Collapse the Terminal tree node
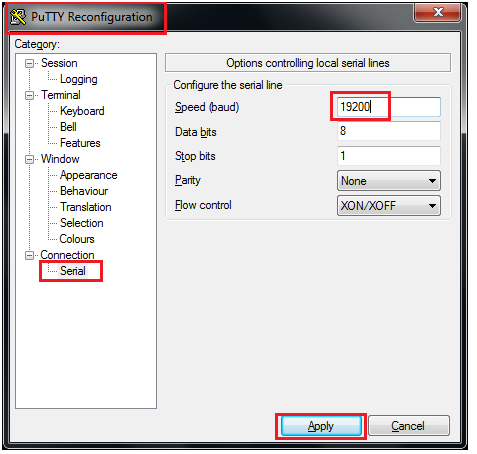The width and height of the screenshot is (477, 454). pyautogui.click(x=30, y=96)
